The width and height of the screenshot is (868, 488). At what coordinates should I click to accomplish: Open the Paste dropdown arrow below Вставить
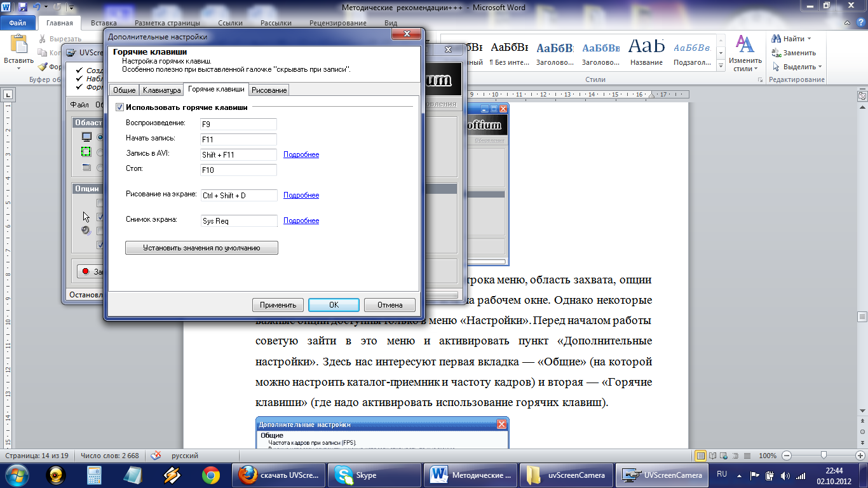point(19,68)
